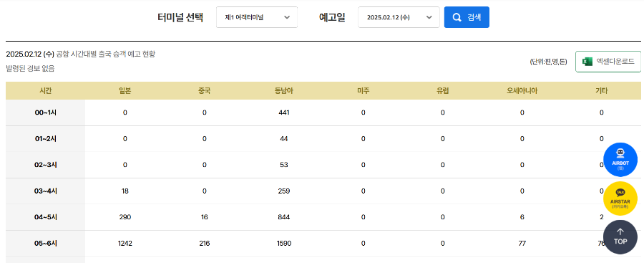The width and height of the screenshot is (644, 263).
Task: Click the value 6 under 오세아니아
Action: (x=522, y=217)
